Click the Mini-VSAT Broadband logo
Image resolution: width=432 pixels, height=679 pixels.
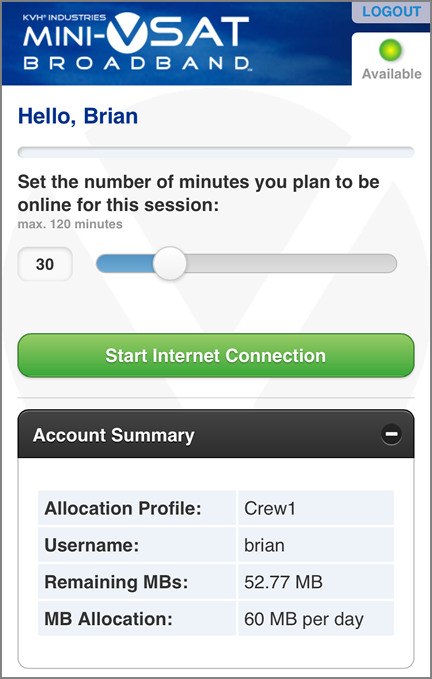click(136, 42)
